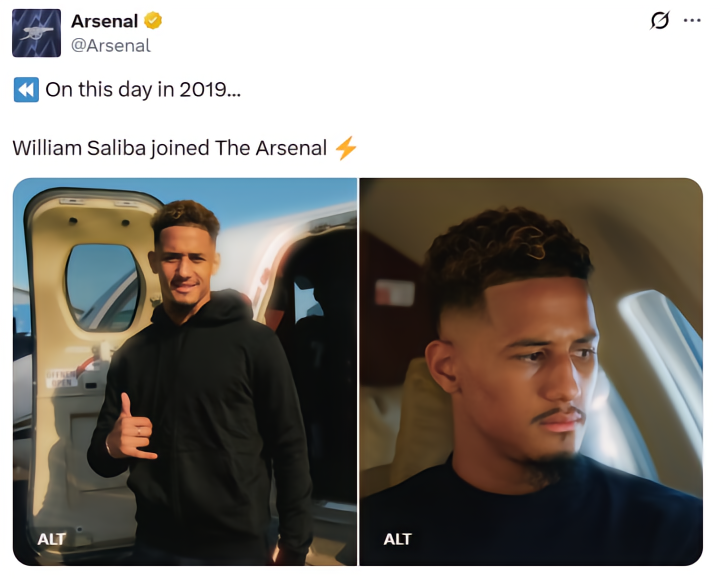Open the right photo inside the plane
The height and width of the screenshot is (579, 720).
coord(531,372)
